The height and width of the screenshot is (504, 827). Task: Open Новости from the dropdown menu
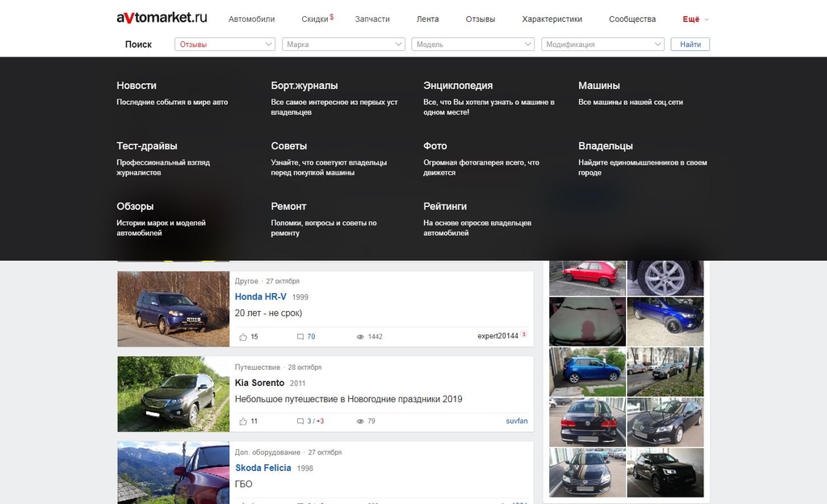(x=136, y=86)
